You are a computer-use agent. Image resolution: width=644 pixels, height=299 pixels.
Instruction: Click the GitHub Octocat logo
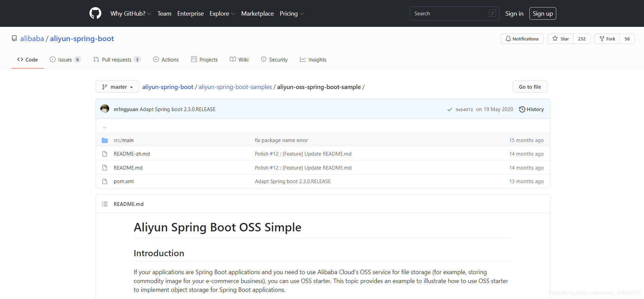point(95,13)
